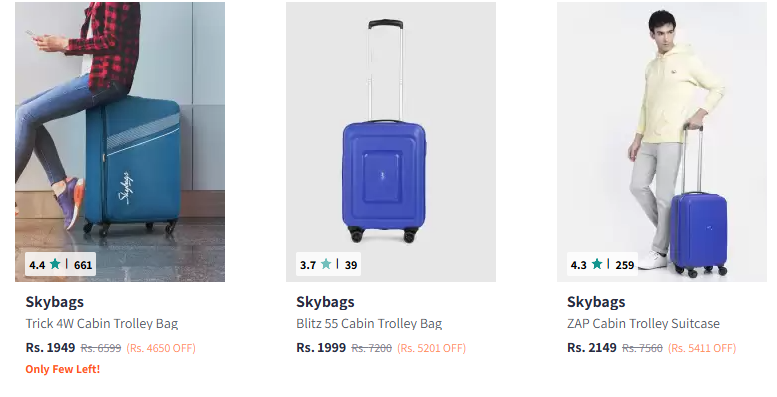The width and height of the screenshot is (777, 397).
Task: Open the ZAP Cabin Trolley Suitcase image
Action: pyautogui.click(x=662, y=142)
